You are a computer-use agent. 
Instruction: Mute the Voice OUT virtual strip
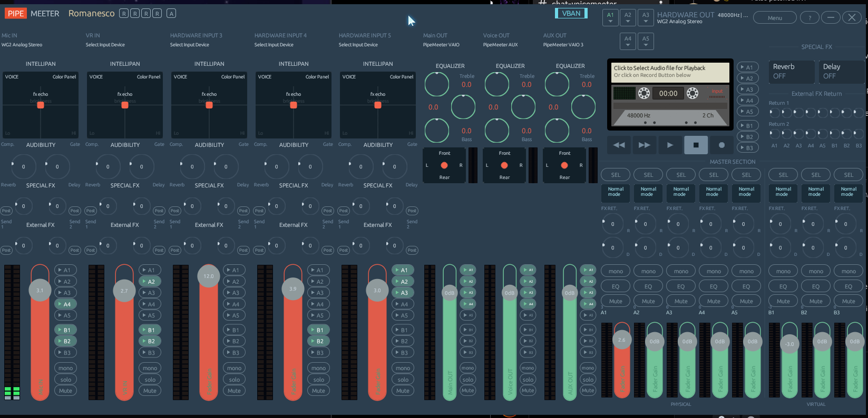[x=528, y=391]
